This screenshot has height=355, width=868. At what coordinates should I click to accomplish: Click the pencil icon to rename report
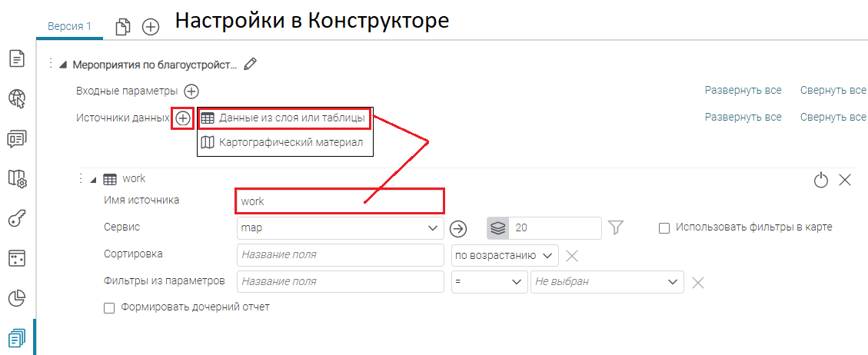coord(249,65)
